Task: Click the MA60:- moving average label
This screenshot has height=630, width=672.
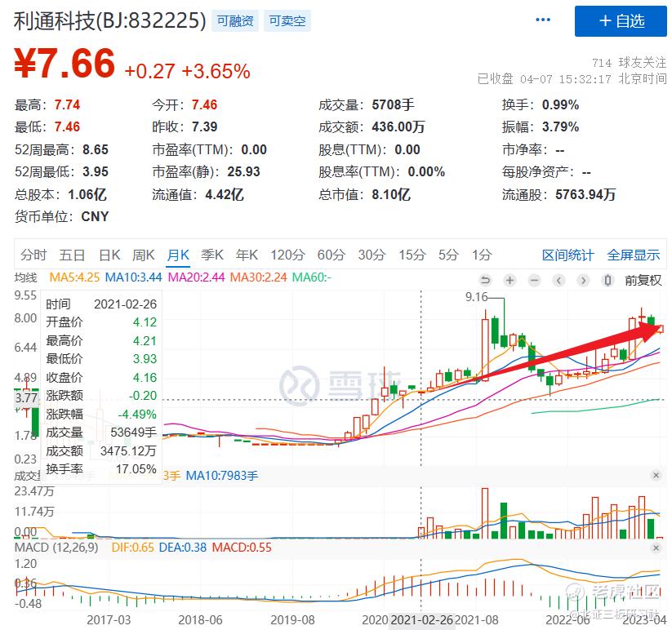Action: (312, 277)
